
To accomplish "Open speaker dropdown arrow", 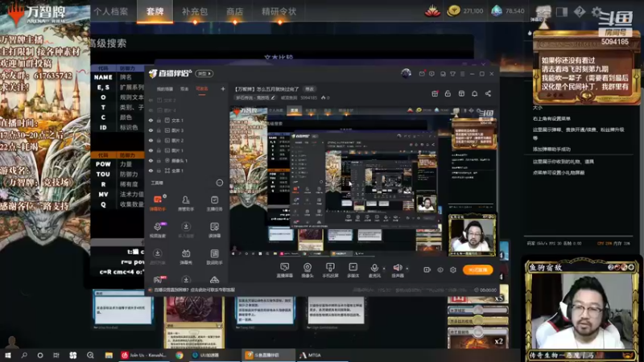I will point(407,269).
